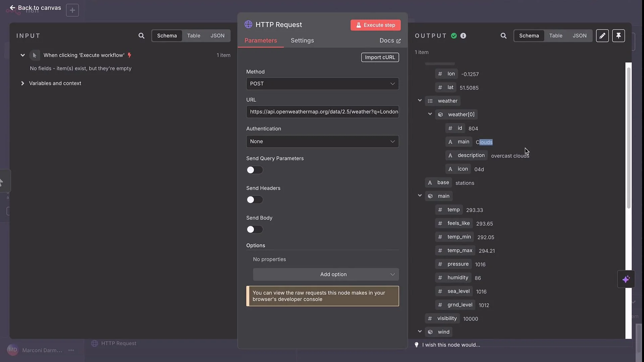Screen dimensions: 644x362
Task: Collapse the weather[0] node
Action: (x=430, y=114)
